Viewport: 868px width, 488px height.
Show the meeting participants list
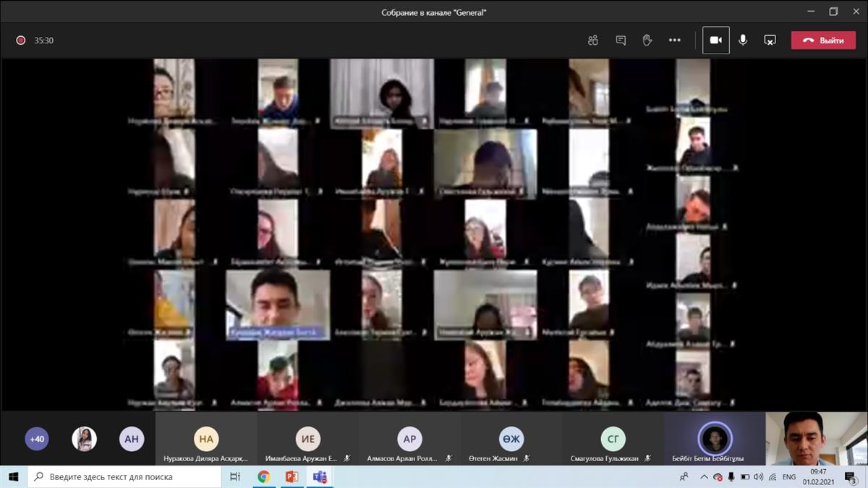click(593, 40)
